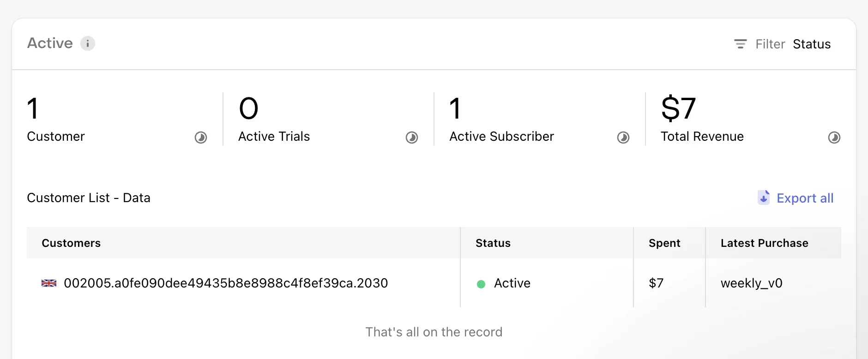Click the export file download icon

(x=764, y=197)
